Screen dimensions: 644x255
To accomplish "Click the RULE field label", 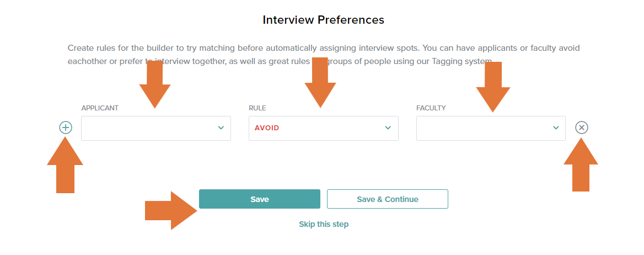I will point(257,108).
